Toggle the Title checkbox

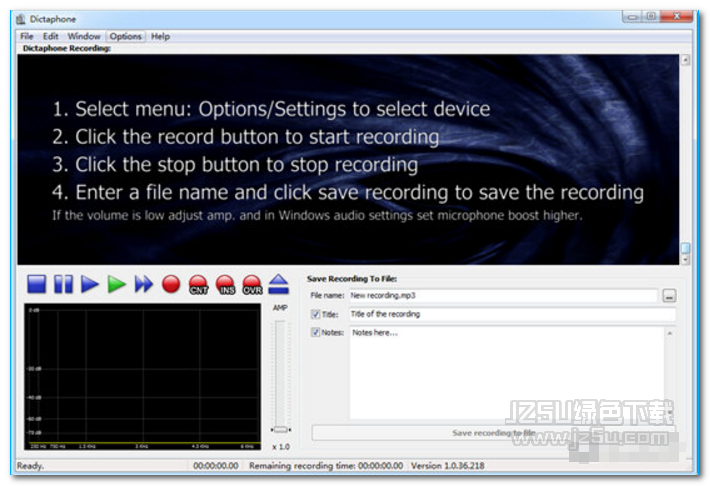(316, 314)
